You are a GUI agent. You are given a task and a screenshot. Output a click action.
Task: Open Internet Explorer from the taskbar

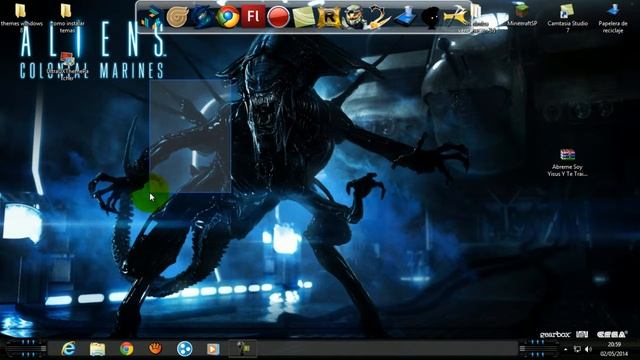coord(68,349)
